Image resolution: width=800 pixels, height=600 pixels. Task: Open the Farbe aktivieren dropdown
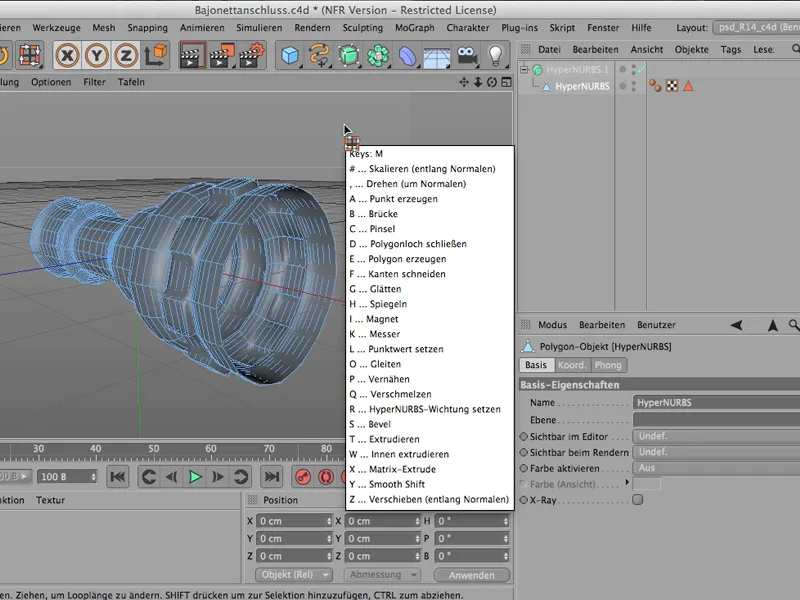tap(716, 468)
